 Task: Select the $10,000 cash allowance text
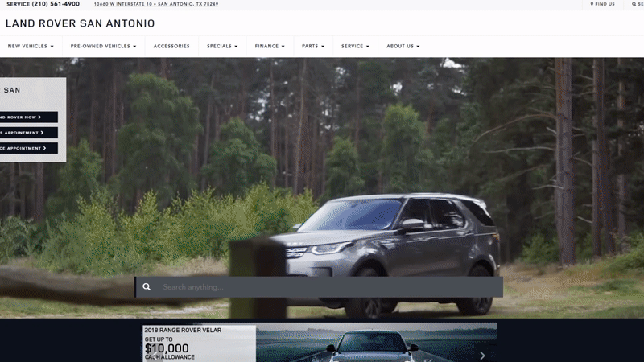(169, 352)
